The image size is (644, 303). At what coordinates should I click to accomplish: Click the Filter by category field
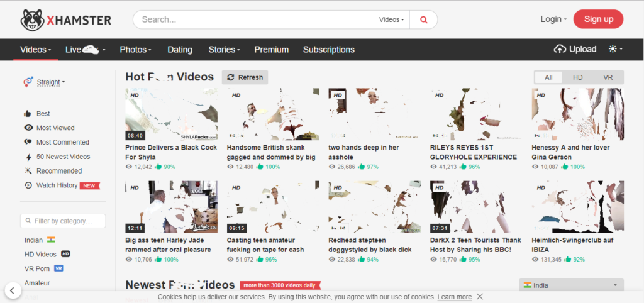63,221
